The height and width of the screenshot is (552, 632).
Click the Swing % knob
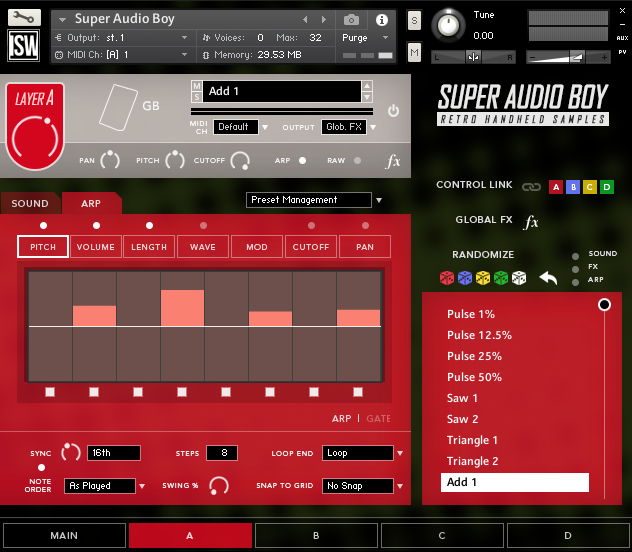(218, 486)
